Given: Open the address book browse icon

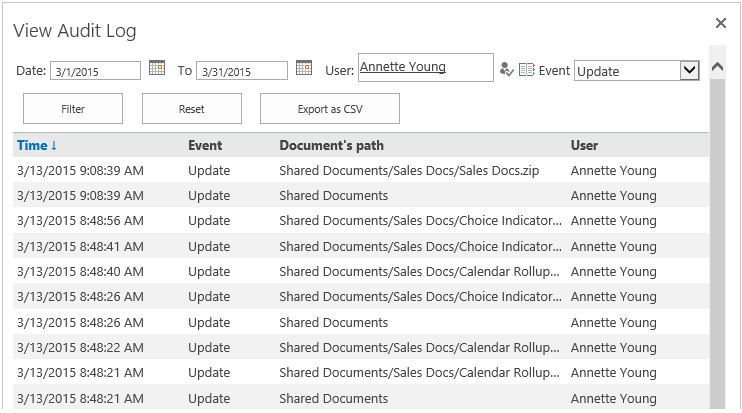Looking at the screenshot, I should tap(526, 70).
